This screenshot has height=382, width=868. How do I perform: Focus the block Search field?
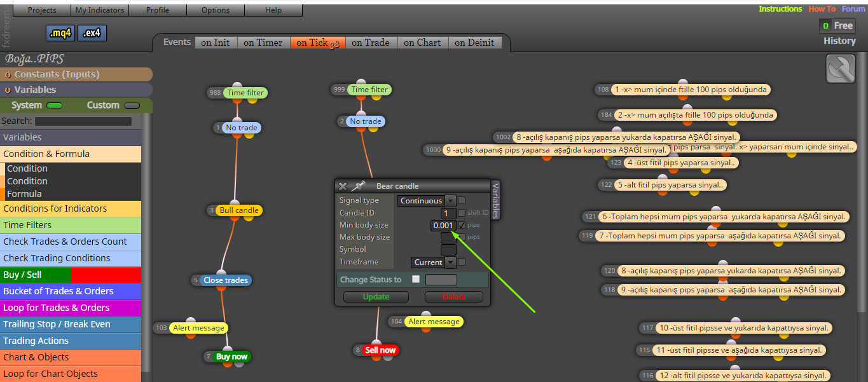(83, 121)
